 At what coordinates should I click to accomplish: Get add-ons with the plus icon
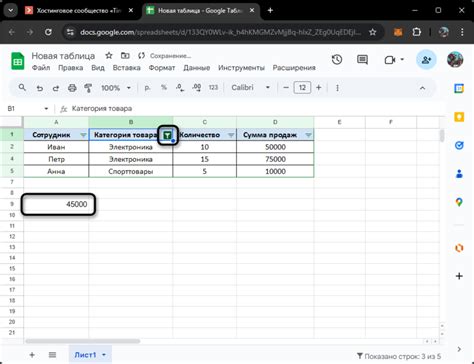[x=459, y=276]
